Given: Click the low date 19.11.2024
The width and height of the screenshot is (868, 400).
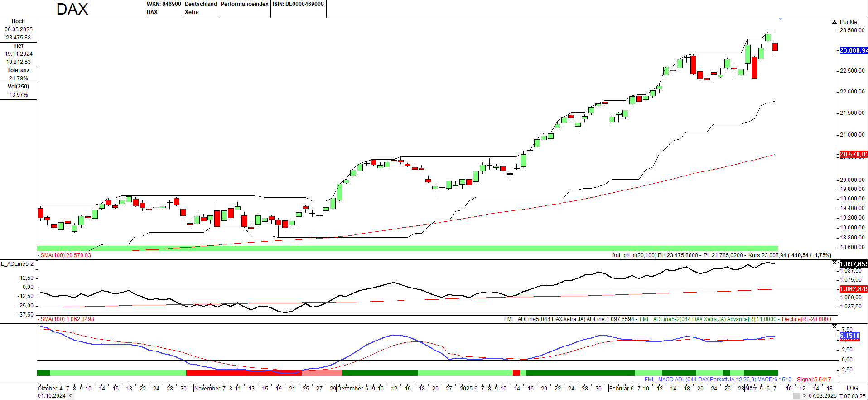Looking at the screenshot, I should pos(19,54).
